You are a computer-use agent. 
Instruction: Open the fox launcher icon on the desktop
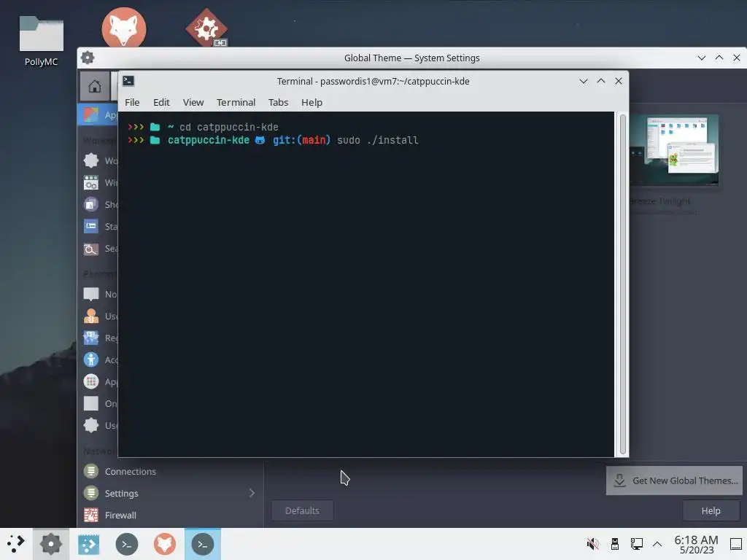tap(124, 28)
